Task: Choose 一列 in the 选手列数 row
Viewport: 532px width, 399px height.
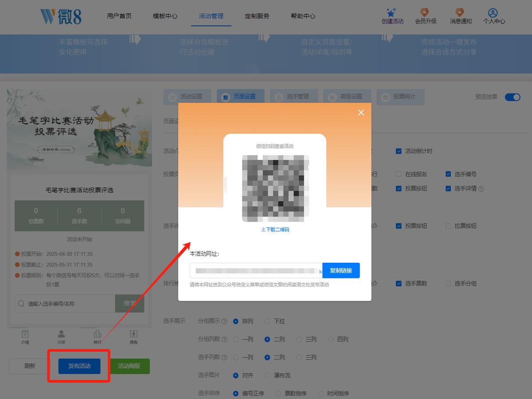Action: click(x=236, y=358)
